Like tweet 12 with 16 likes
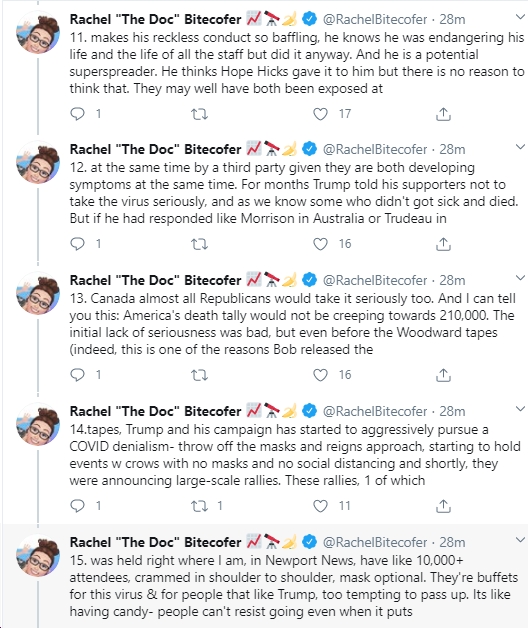 point(320,244)
